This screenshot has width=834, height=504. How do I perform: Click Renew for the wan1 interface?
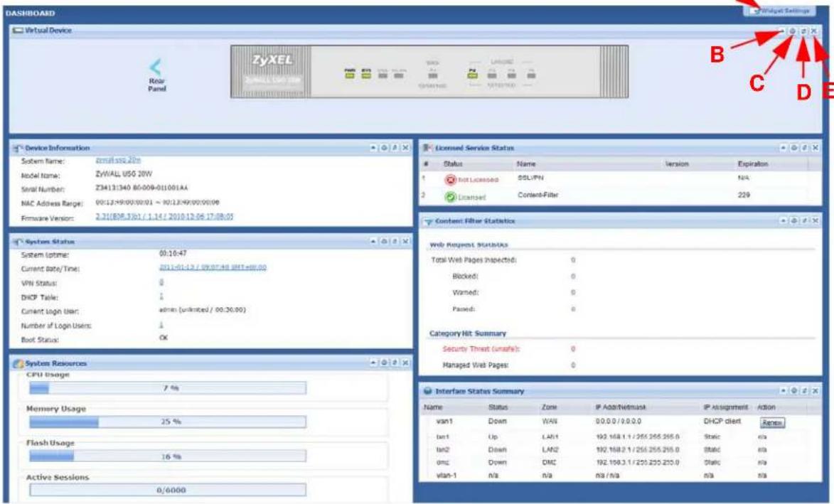(772, 423)
